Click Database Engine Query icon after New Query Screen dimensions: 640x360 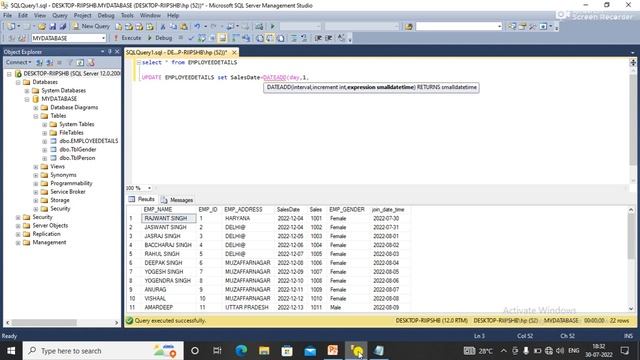pyautogui.click(x=118, y=27)
